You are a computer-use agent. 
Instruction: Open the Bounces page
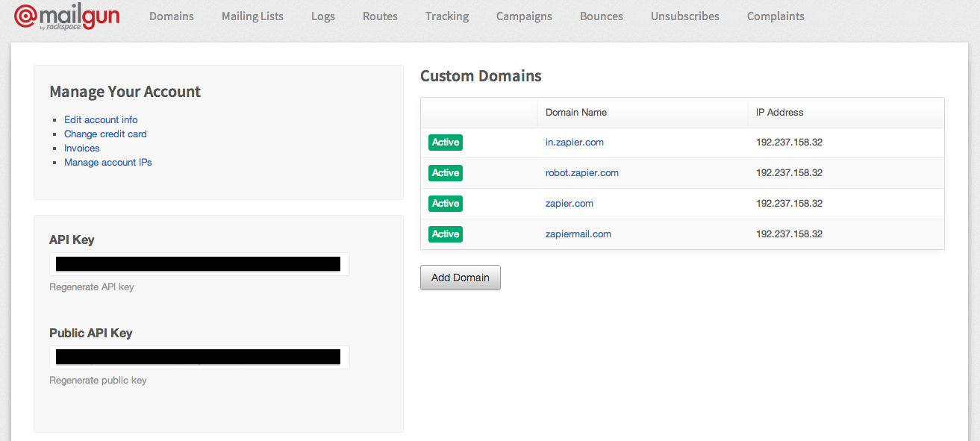pos(602,16)
